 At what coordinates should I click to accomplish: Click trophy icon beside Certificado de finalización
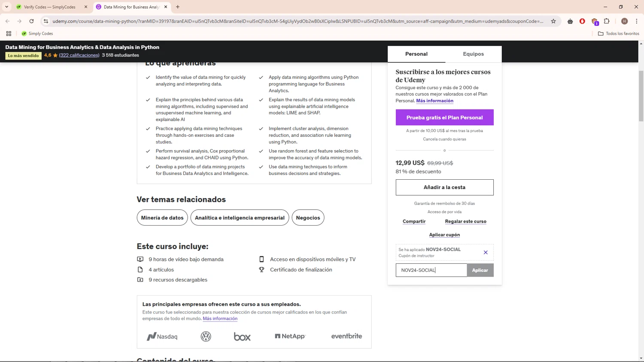[x=261, y=269]
